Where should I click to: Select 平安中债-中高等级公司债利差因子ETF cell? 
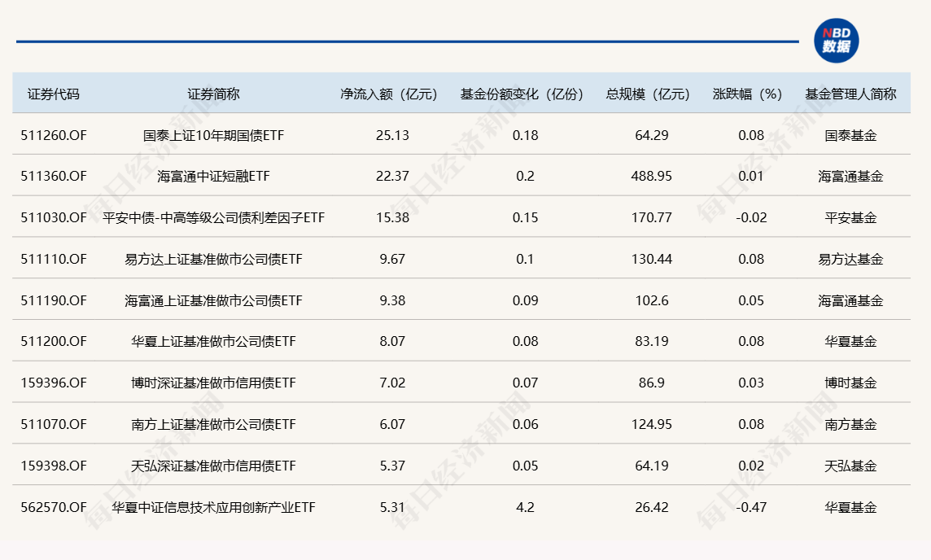coord(213,218)
